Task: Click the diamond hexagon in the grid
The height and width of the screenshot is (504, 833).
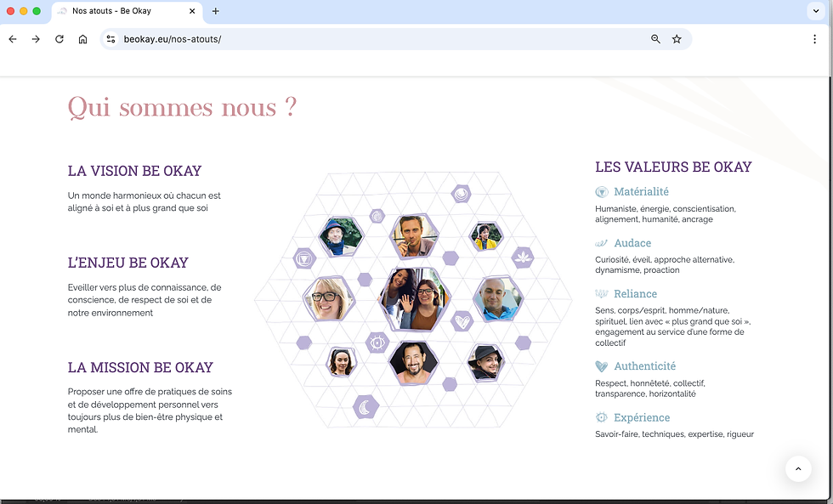Action: tap(304, 258)
